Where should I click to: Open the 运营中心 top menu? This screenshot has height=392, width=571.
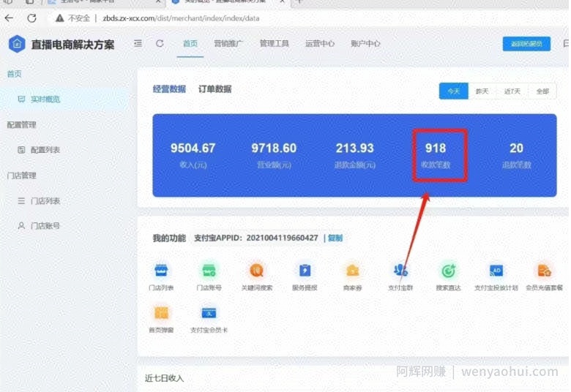pyautogui.click(x=320, y=44)
